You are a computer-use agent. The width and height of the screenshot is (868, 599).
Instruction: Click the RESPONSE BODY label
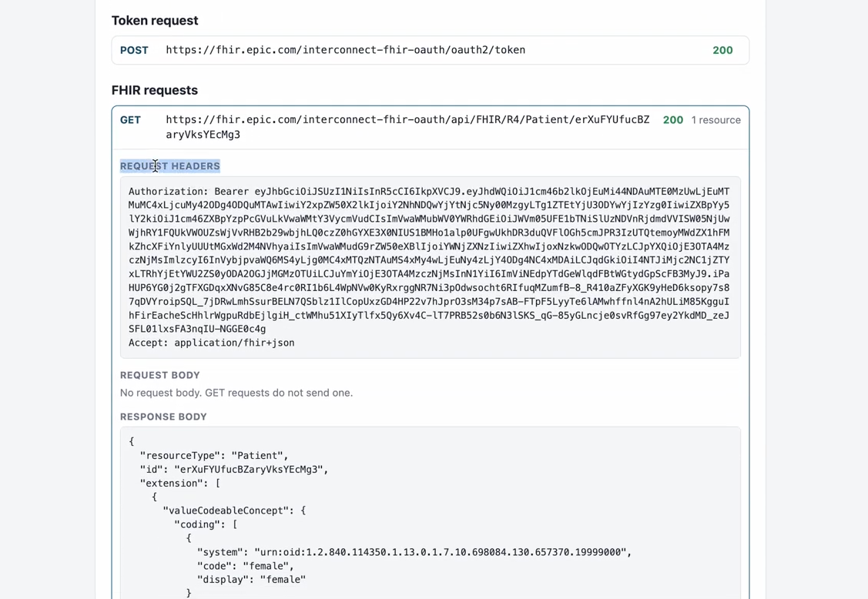[163, 417]
